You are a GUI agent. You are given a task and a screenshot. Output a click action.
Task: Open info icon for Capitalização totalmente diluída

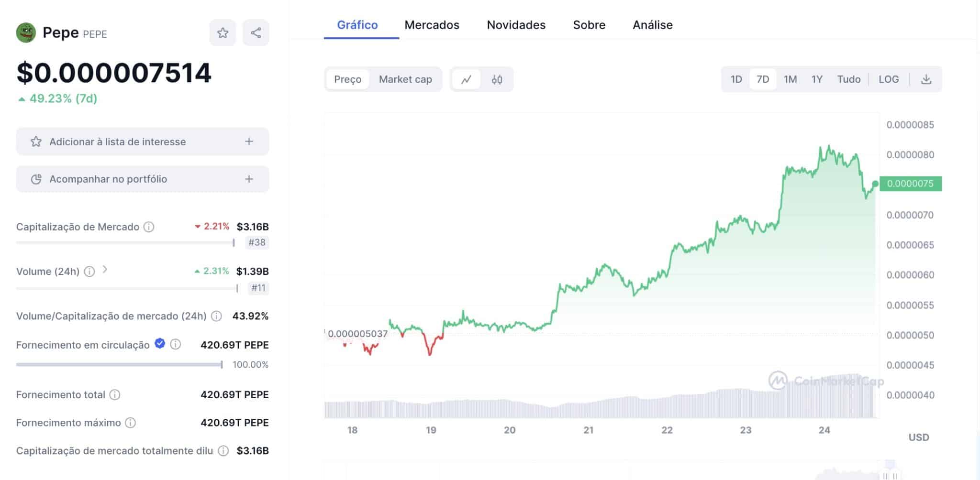(223, 450)
